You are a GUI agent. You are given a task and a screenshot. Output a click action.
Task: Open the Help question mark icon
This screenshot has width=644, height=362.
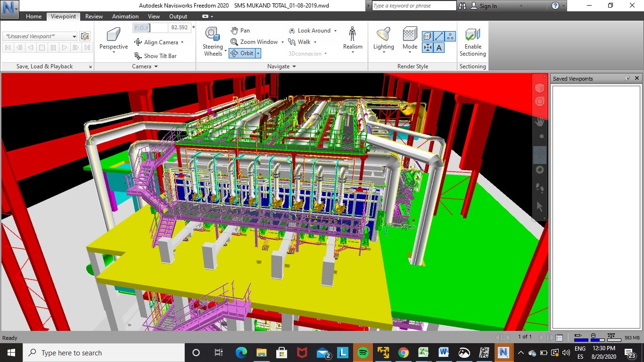(x=555, y=6)
